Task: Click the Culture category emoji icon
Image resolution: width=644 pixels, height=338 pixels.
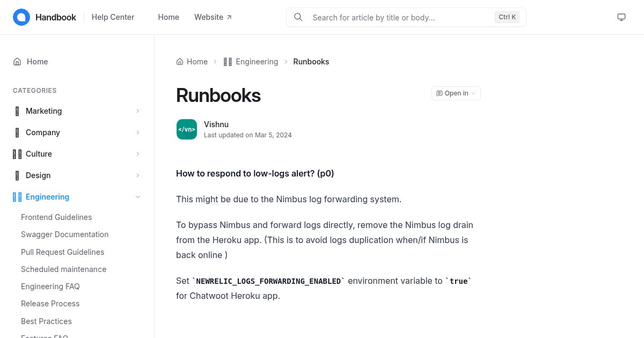Action: click(17, 154)
